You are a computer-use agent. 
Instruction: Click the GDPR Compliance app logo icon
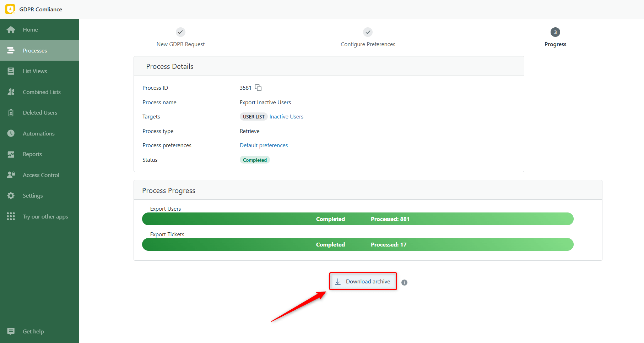pos(10,9)
